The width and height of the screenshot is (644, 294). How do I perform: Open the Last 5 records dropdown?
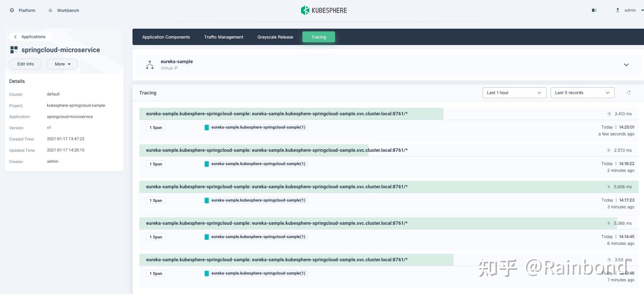point(582,93)
